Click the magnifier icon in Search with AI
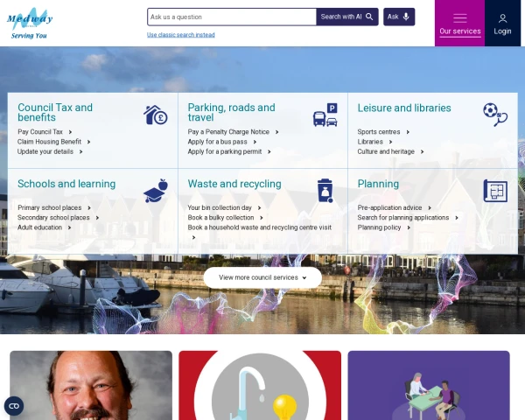 369,17
